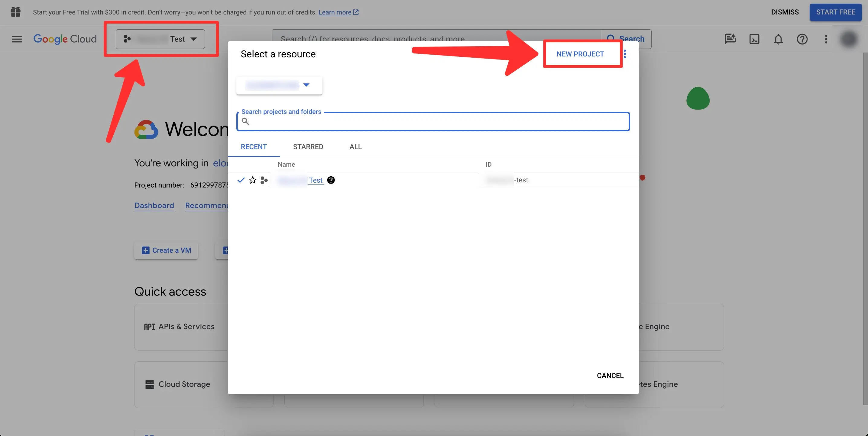The height and width of the screenshot is (436, 868).
Task: Click the START FREE button
Action: click(835, 12)
